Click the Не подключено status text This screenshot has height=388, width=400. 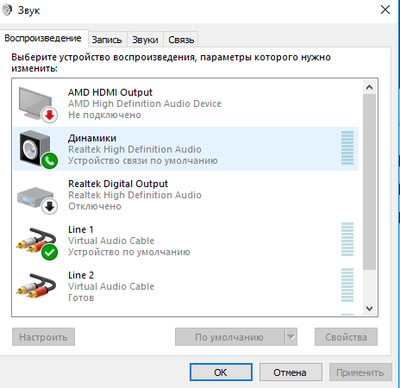(x=105, y=115)
